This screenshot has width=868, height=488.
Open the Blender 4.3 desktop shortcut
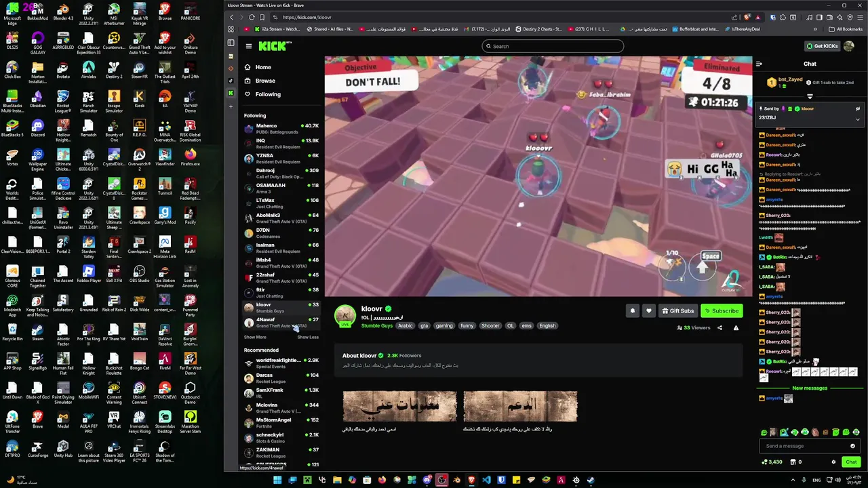tap(63, 12)
